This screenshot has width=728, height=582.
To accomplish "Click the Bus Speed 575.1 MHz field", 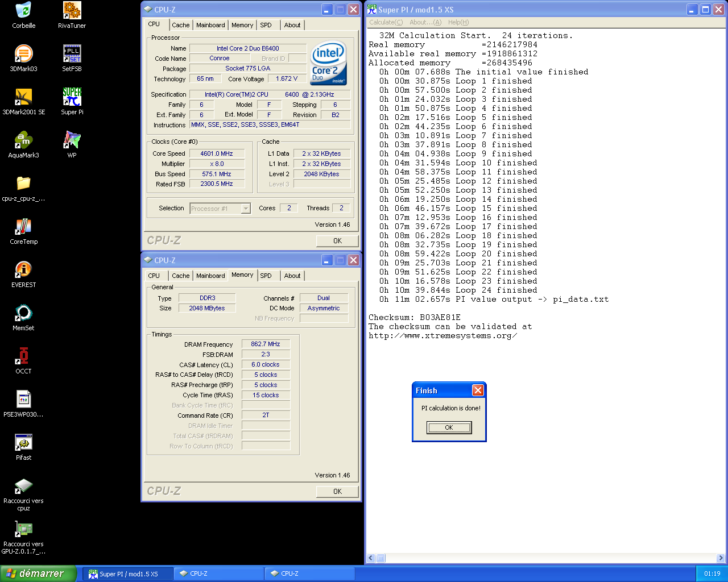I will pyautogui.click(x=217, y=174).
